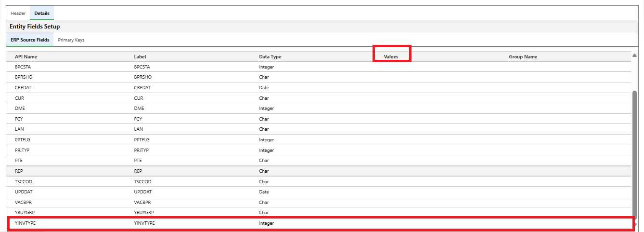
Task: Open the Details tab
Action: (x=42, y=13)
